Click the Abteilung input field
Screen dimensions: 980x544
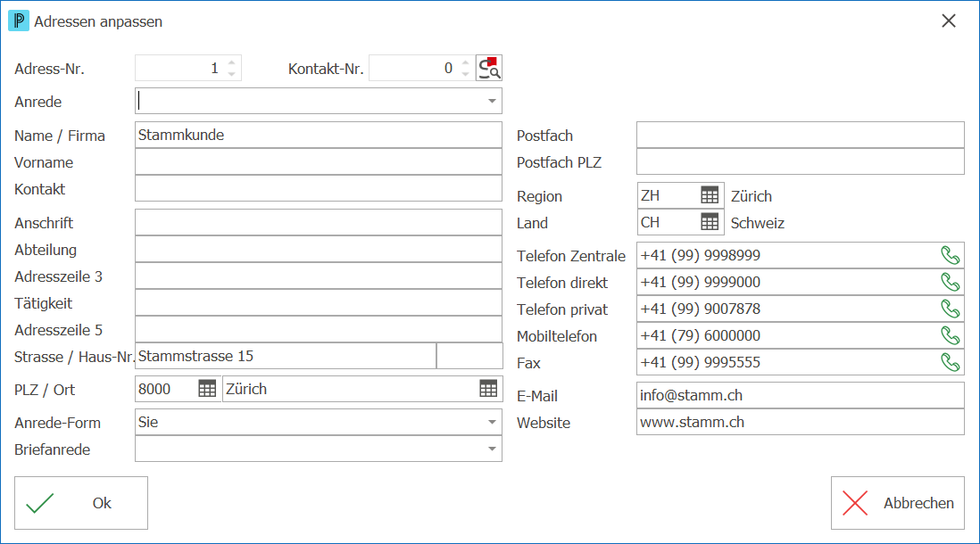pyautogui.click(x=318, y=249)
